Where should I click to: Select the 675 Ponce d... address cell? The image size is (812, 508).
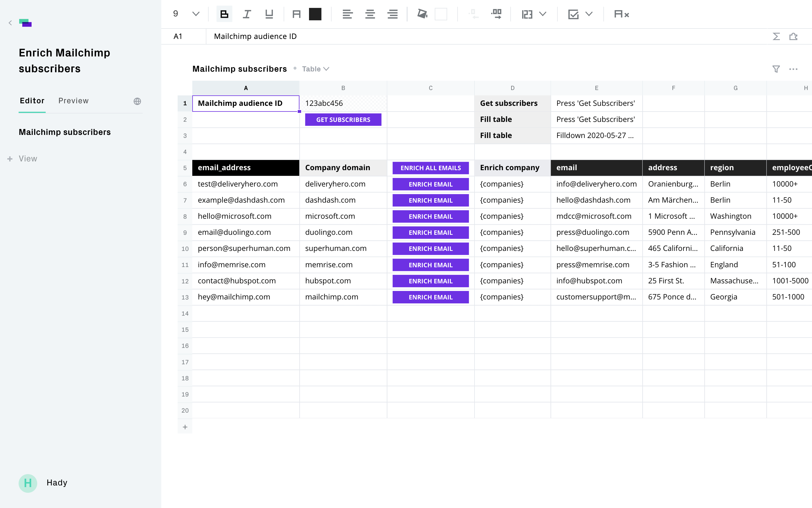(673, 297)
